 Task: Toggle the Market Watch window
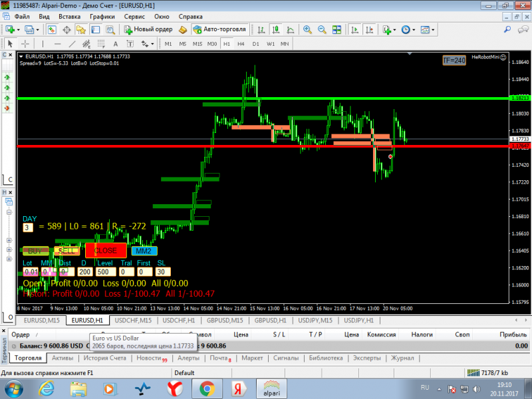coord(52,30)
